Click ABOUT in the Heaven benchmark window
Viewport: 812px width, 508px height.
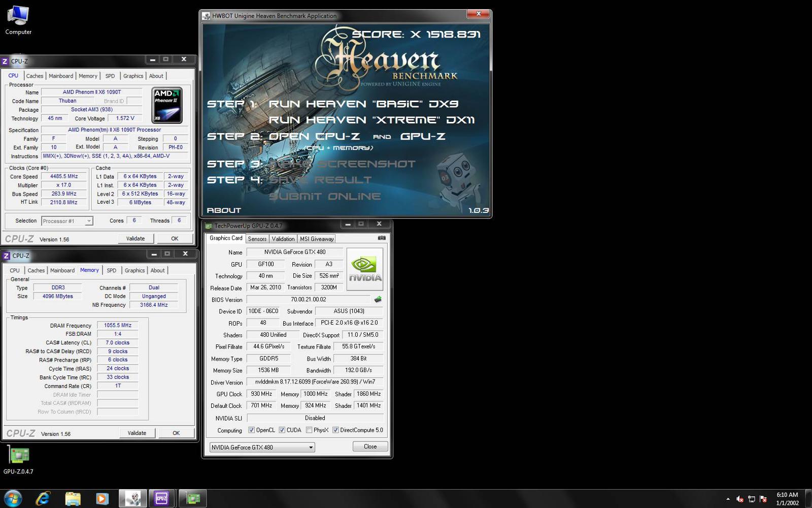pyautogui.click(x=224, y=210)
